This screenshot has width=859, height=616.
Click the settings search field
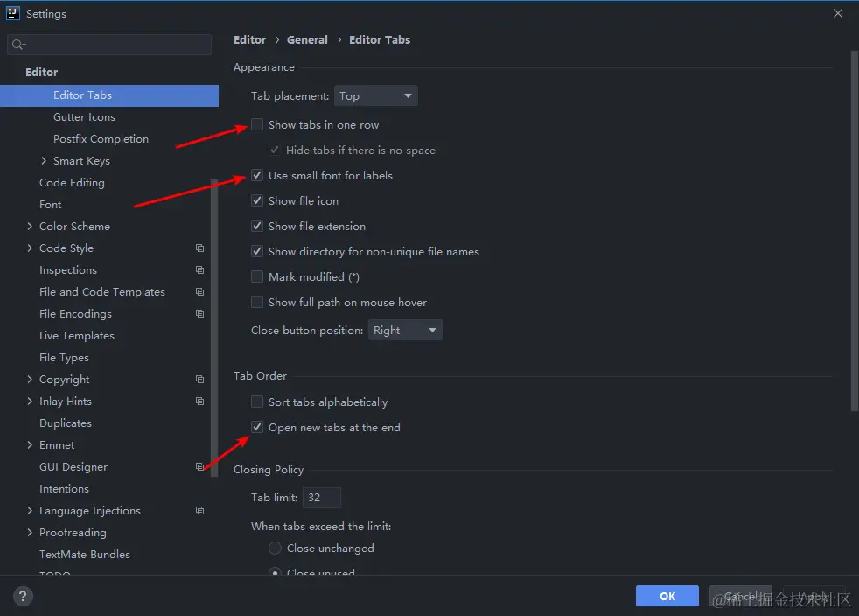tap(109, 45)
